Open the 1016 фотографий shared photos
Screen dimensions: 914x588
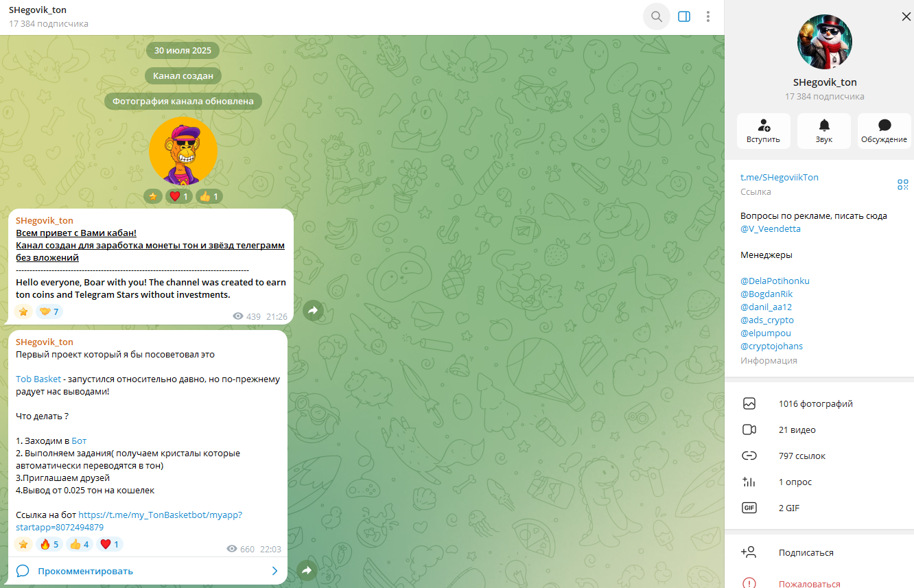point(819,403)
